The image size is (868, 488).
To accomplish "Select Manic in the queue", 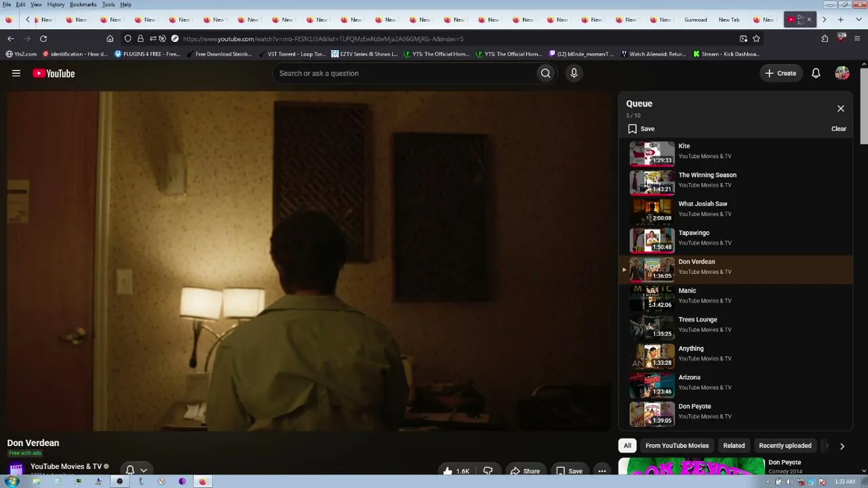I will [736, 298].
